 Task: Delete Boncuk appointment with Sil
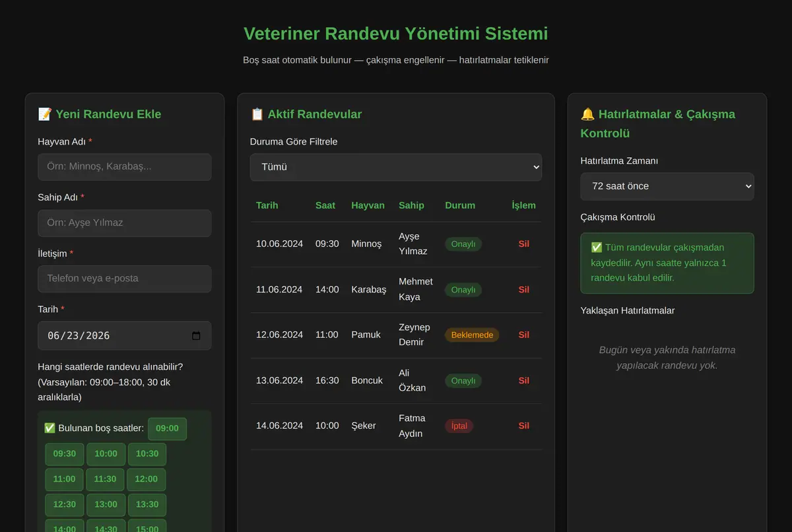pos(524,380)
